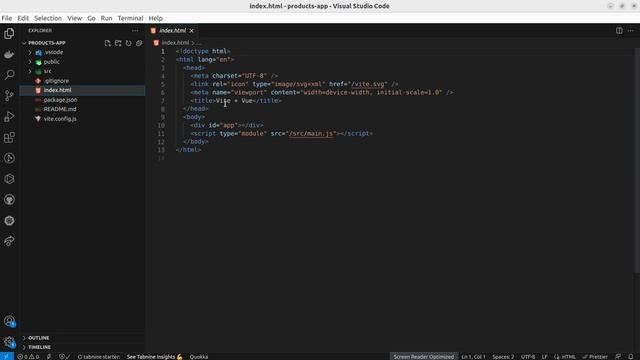The height and width of the screenshot is (360, 640).
Task: Click the New File icon in Explorer
Action: point(107,43)
